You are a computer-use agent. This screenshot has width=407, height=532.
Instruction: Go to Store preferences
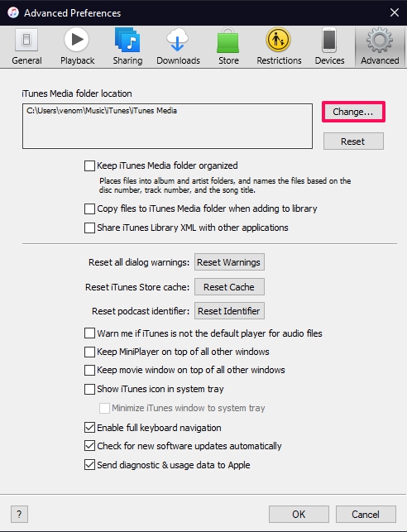[228, 46]
